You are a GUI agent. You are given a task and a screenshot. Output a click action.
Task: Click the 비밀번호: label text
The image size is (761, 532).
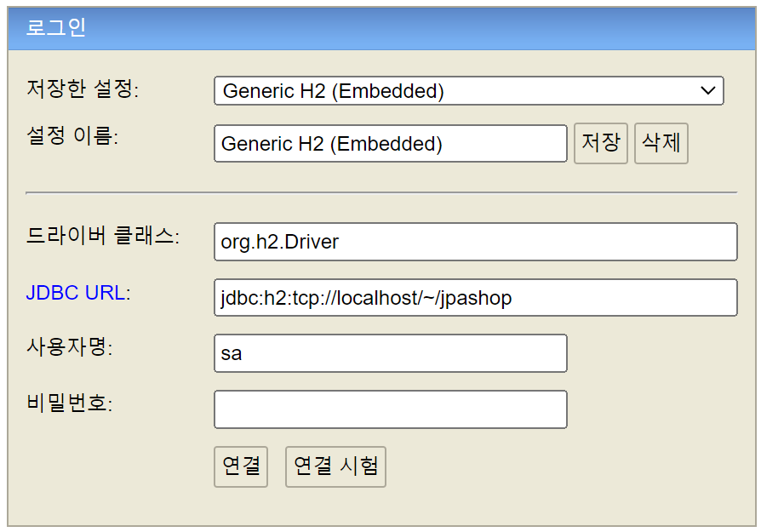[x=70, y=403]
